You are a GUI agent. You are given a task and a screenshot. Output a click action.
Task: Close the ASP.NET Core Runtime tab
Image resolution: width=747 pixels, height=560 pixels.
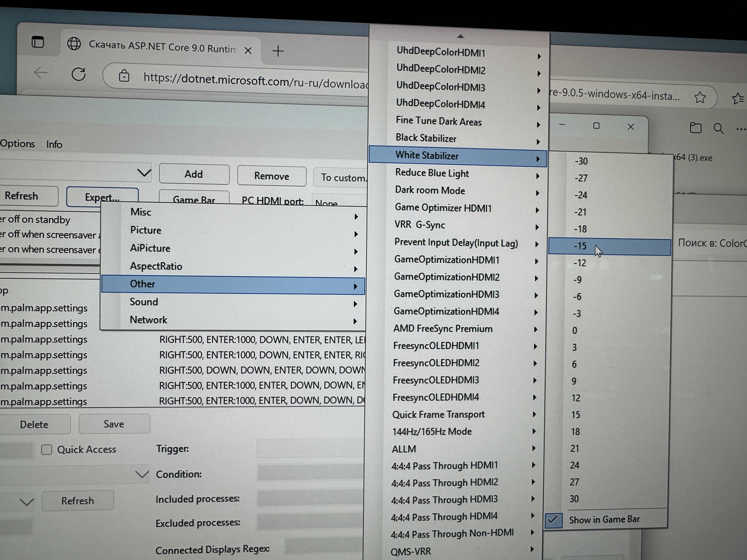pos(248,51)
